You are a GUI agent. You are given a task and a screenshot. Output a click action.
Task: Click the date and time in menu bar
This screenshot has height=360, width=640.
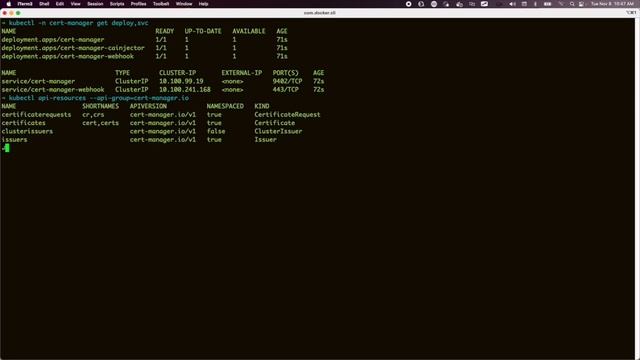(612, 4)
